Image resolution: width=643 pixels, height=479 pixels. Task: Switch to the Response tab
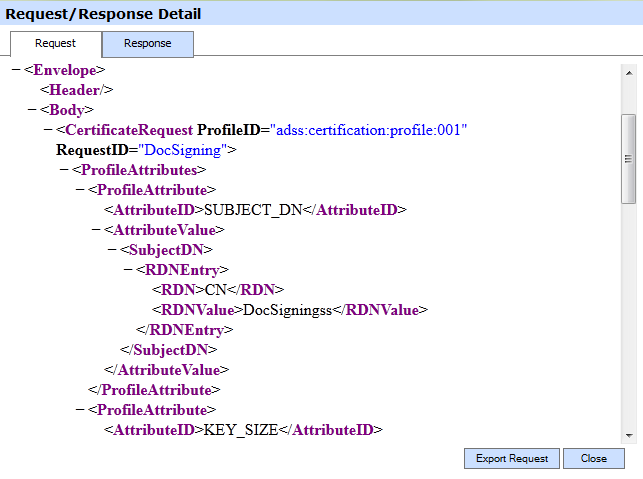point(147,44)
